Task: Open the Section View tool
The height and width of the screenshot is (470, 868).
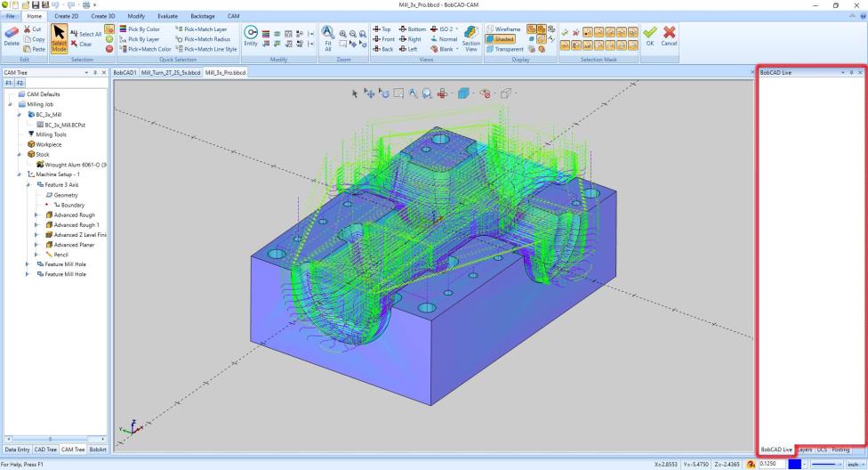Action: pyautogui.click(x=471, y=38)
